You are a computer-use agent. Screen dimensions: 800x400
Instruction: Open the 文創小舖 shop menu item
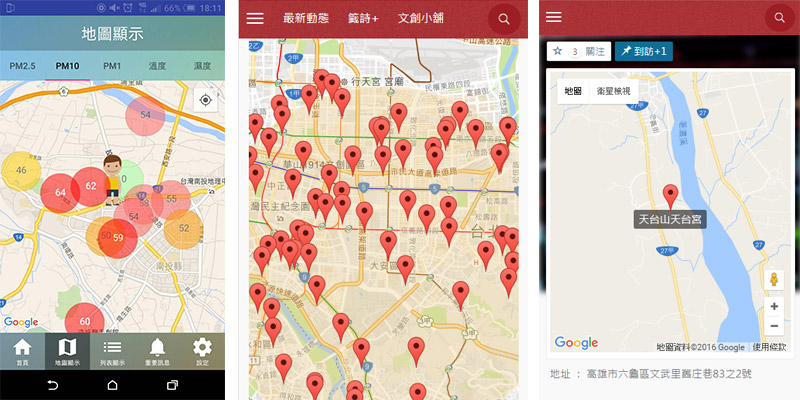point(422,19)
